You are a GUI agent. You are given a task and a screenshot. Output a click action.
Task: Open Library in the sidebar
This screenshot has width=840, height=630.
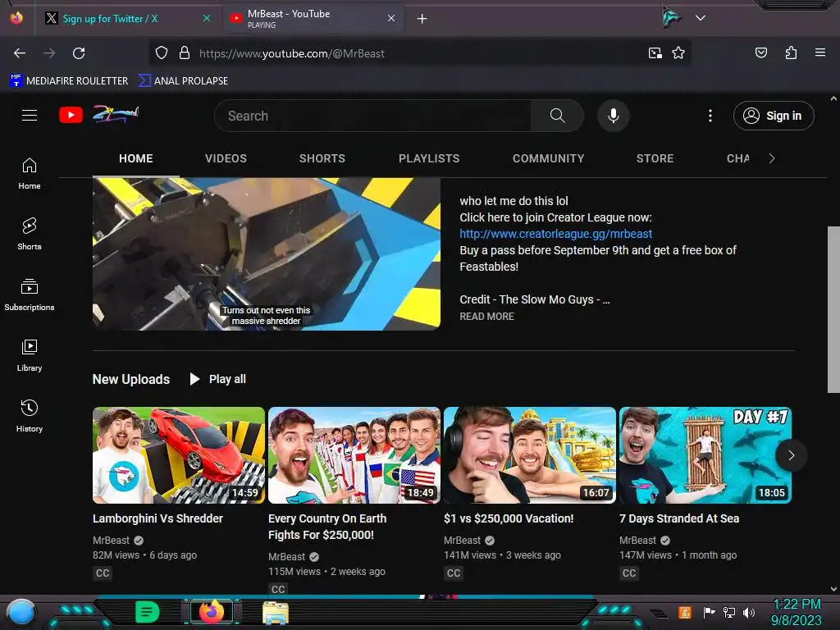coord(30,355)
